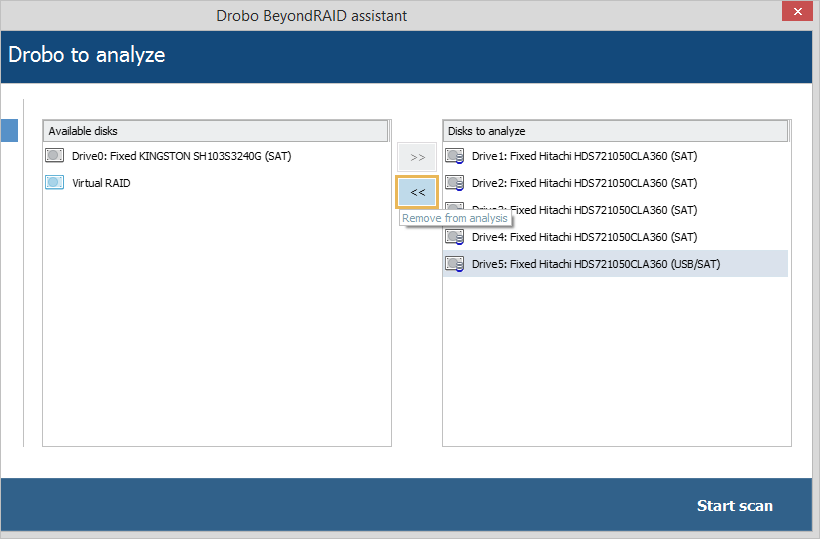
Task: Click the >> add to analysis button
Action: point(417,157)
